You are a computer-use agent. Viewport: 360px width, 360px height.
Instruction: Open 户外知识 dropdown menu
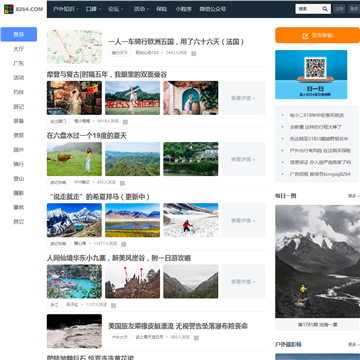[x=66, y=9]
